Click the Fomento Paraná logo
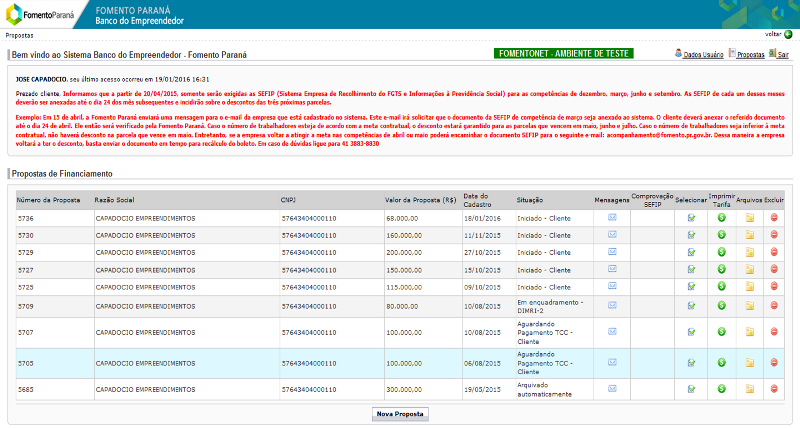The width and height of the screenshot is (800, 428). click(39, 14)
